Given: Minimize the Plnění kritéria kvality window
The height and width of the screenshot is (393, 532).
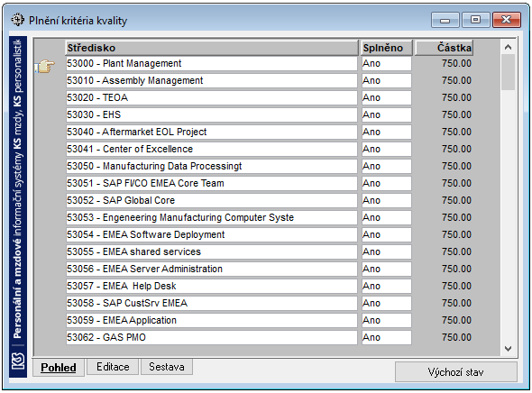Looking at the screenshot, I should point(445,20).
